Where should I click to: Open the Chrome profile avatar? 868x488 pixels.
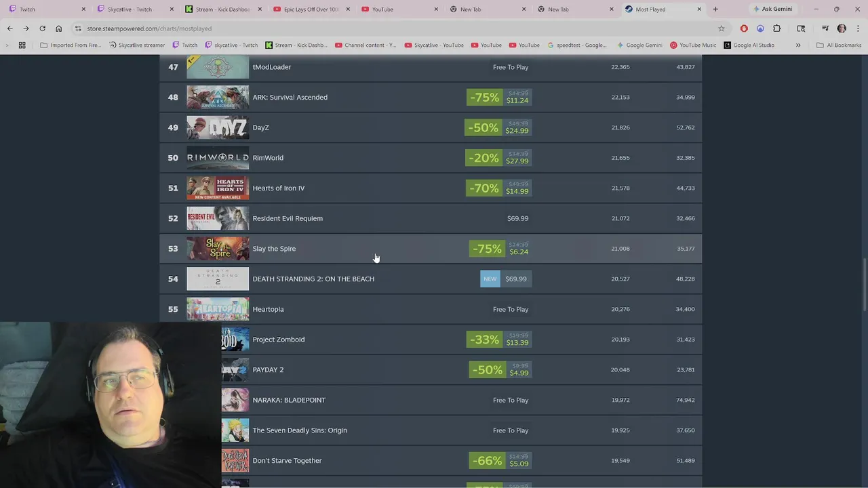pyautogui.click(x=842, y=28)
